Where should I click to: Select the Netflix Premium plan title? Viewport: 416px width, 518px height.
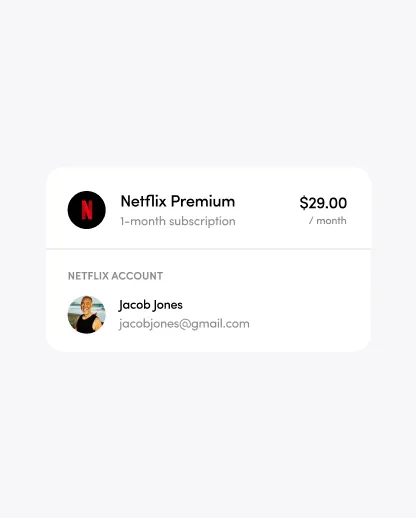(178, 201)
